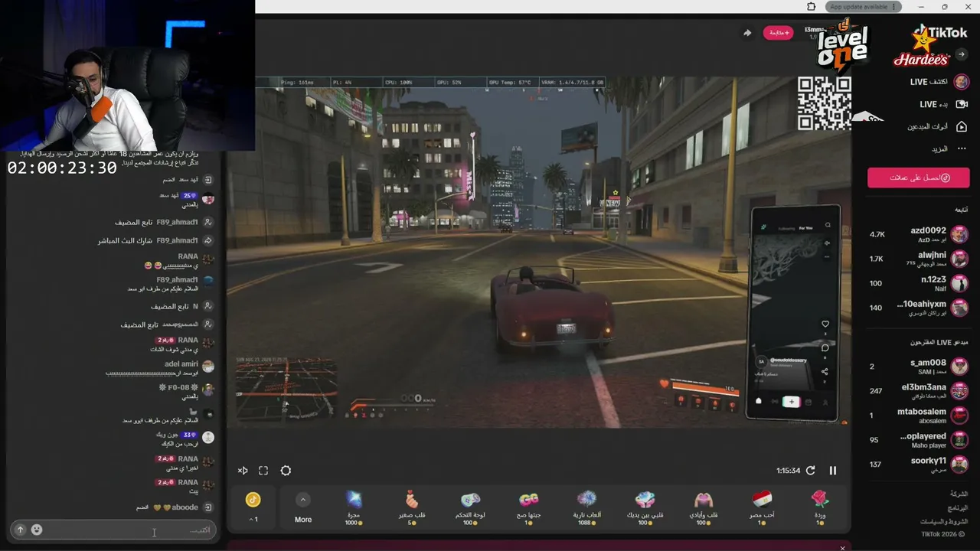Open the TikTok coin balance
980x551 pixels.
[253, 507]
